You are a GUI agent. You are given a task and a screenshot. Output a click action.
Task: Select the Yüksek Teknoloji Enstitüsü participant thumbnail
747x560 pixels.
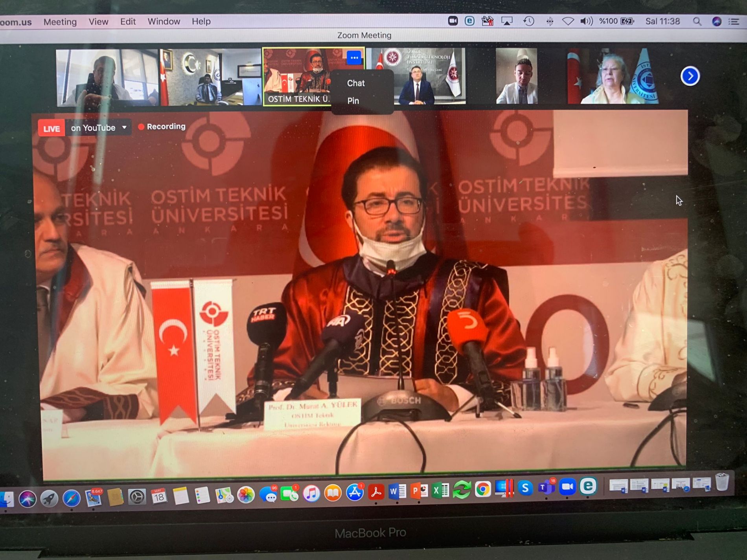[x=417, y=76]
